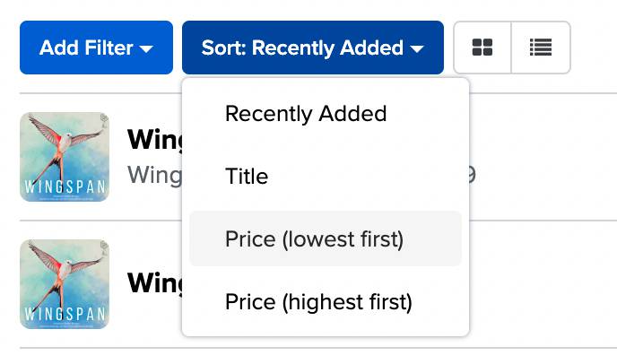This screenshot has width=617, height=364.
Task: Click the partially hidden text behind the menu
Action: (x=470, y=175)
